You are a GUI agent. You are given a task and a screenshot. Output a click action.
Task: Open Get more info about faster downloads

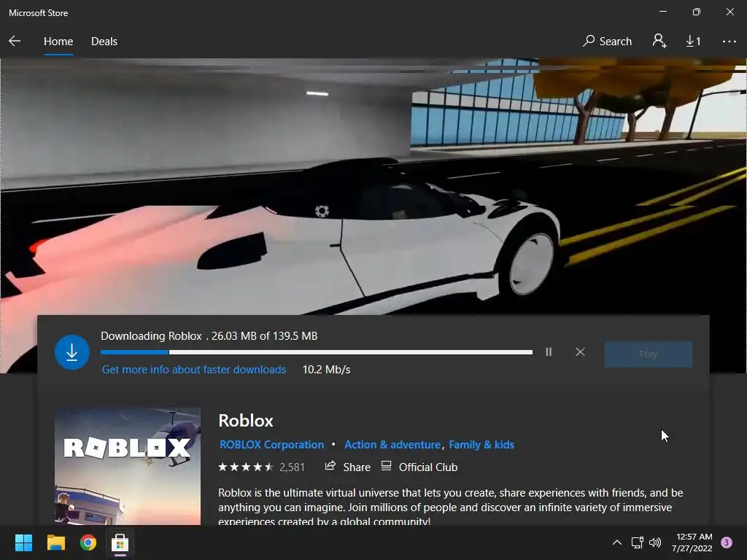point(194,370)
